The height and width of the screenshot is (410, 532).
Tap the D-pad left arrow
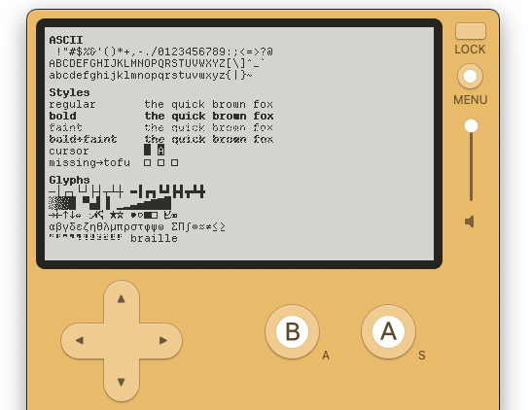point(80,340)
